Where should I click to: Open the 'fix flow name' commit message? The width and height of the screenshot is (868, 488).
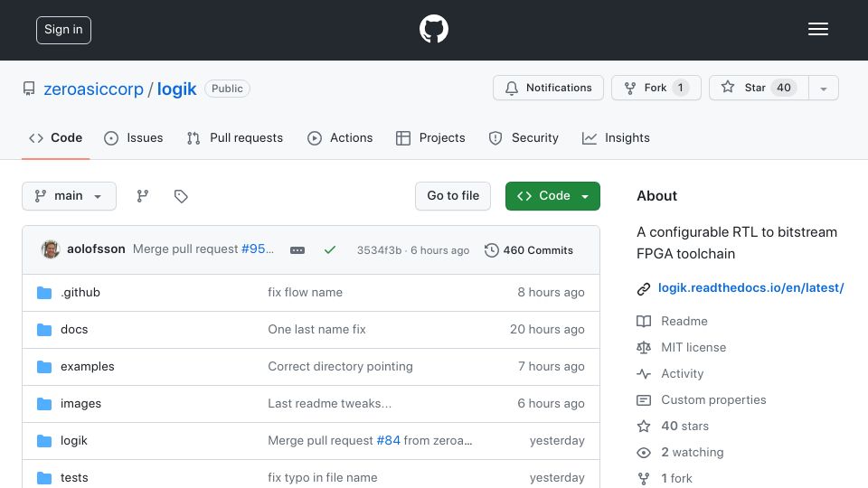305,292
